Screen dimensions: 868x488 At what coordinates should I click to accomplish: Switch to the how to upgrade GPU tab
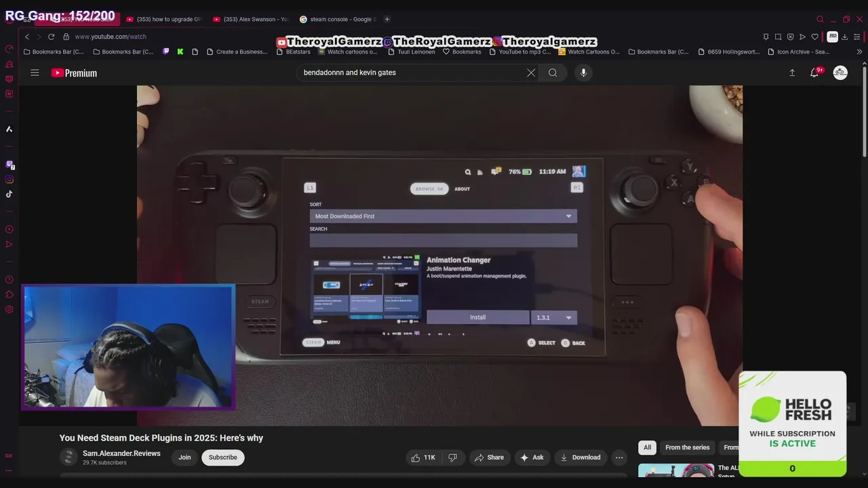(x=164, y=19)
